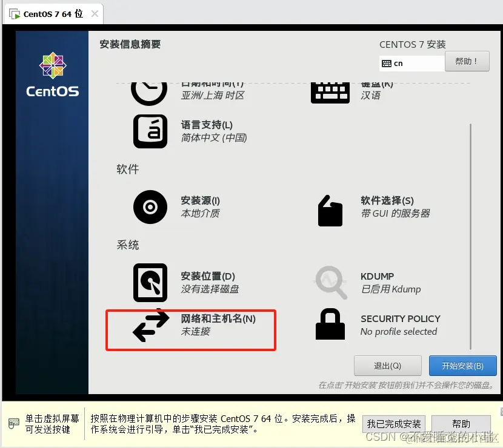Open Installation Destination disk icon
Screen dimensions: 503x448
[150, 283]
